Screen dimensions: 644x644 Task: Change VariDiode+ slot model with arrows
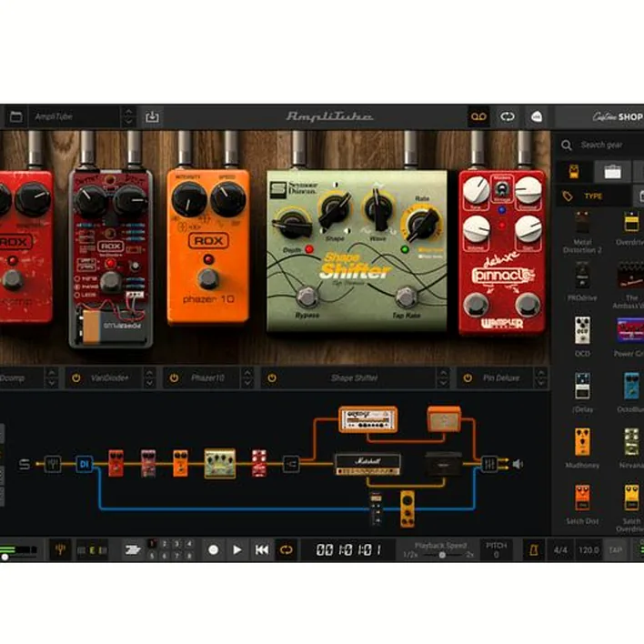149,377
